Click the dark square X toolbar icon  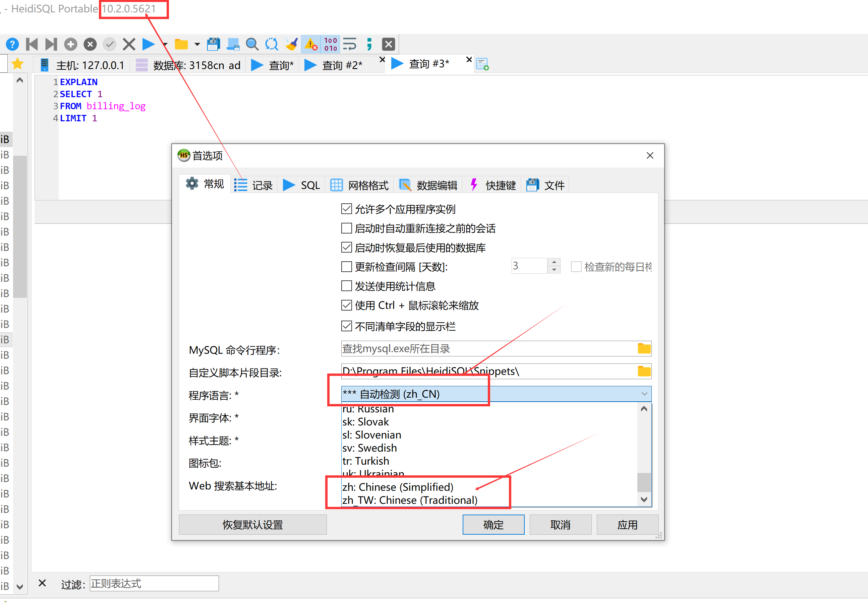click(389, 44)
